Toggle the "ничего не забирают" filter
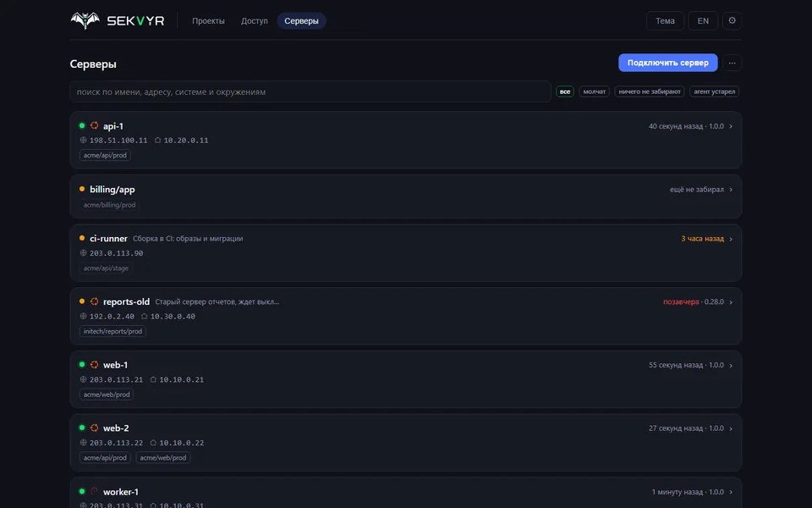 650,91
